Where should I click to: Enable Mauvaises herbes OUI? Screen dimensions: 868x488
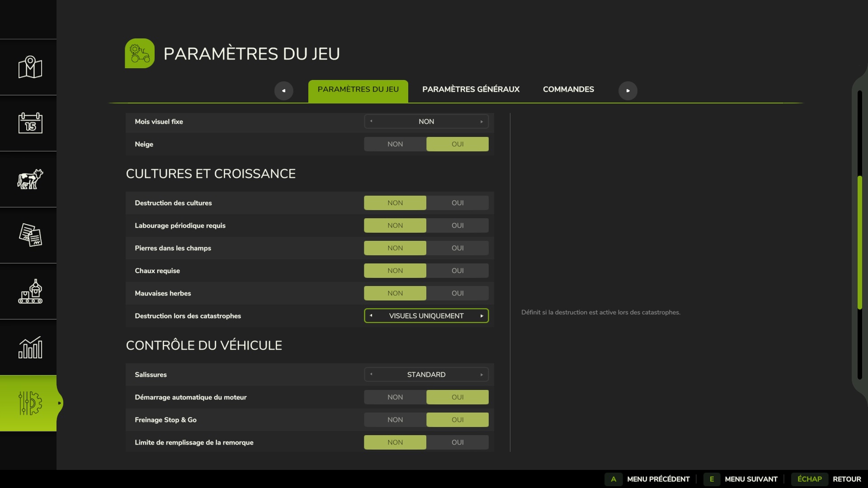click(x=458, y=293)
